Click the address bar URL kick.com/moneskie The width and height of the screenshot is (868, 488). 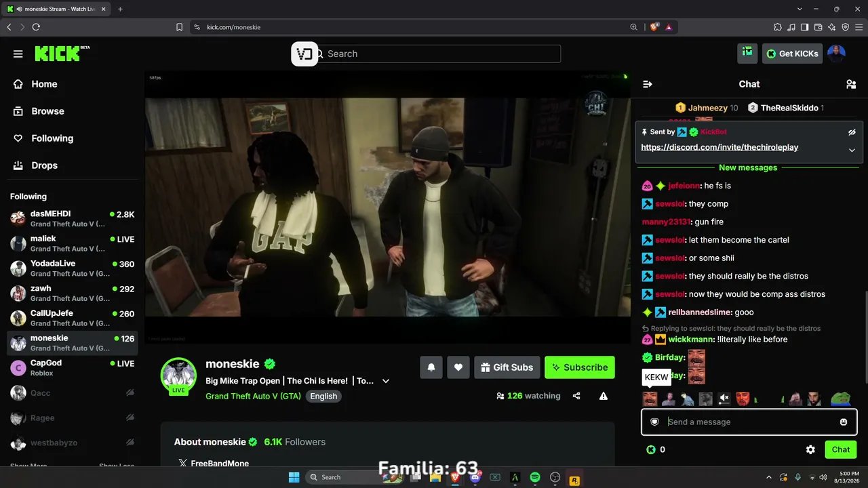[x=233, y=27]
